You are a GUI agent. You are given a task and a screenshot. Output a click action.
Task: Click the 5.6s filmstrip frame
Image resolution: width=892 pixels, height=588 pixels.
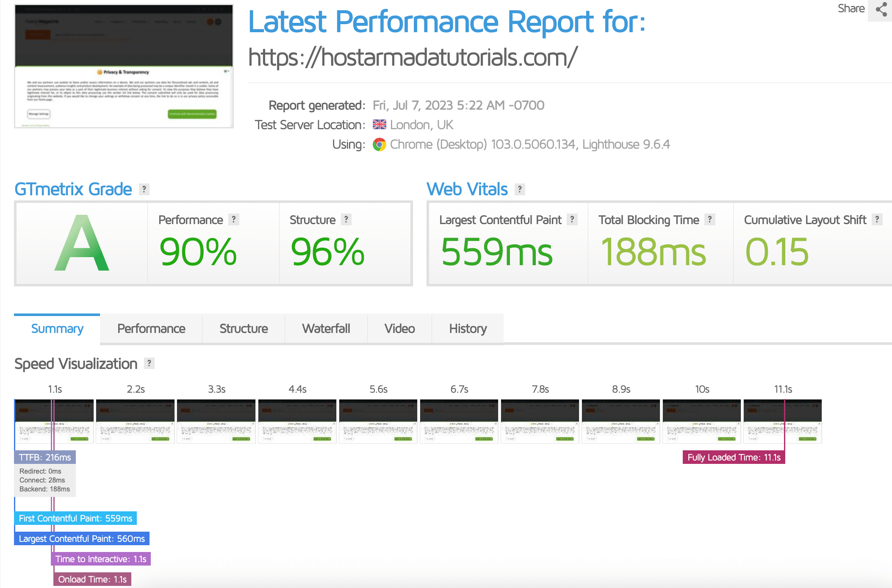pos(378,421)
